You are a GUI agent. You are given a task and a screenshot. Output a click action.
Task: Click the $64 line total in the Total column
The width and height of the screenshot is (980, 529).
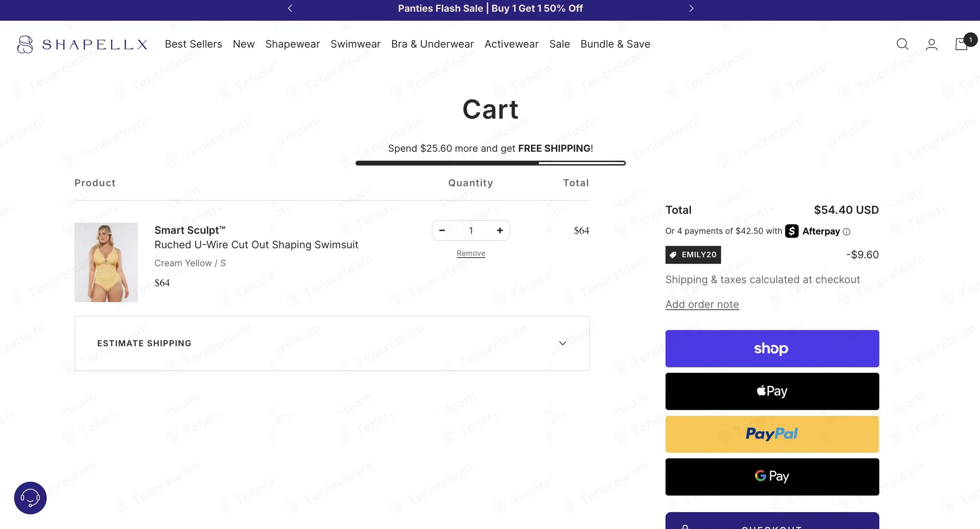point(581,231)
